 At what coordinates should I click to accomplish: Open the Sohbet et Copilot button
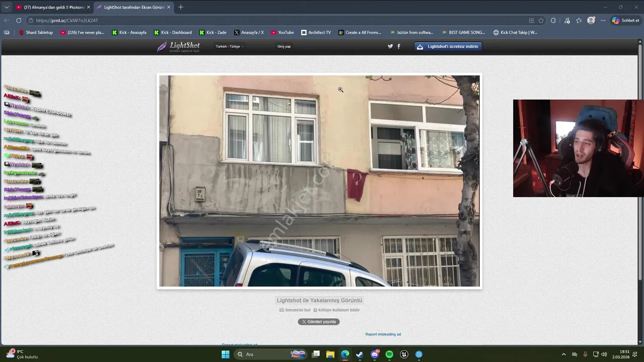pyautogui.click(x=625, y=21)
